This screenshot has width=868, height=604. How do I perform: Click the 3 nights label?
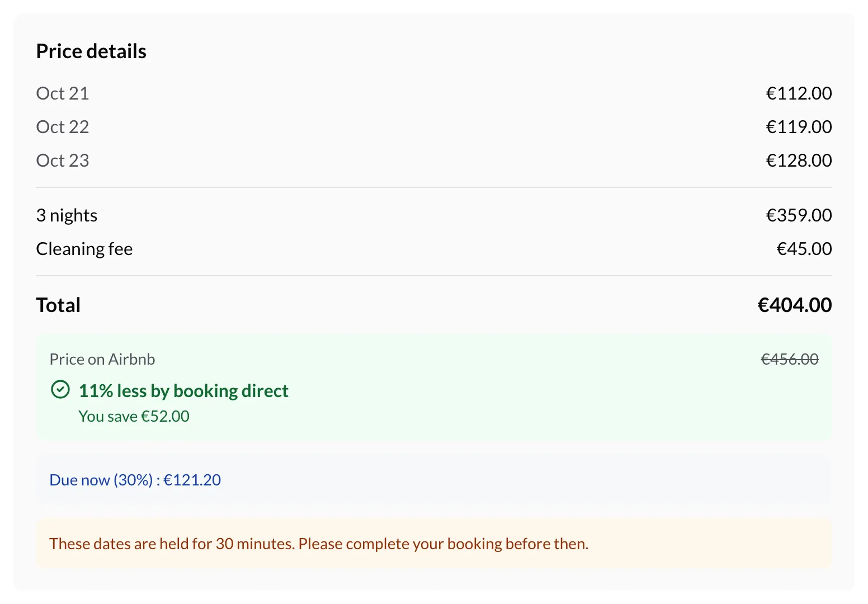67,215
